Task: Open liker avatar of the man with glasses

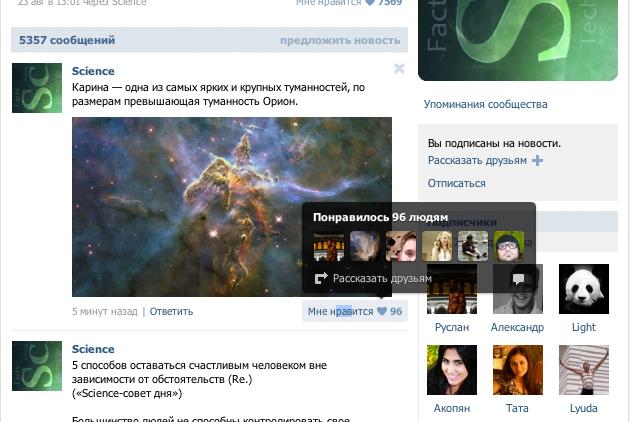Action: tap(509, 246)
